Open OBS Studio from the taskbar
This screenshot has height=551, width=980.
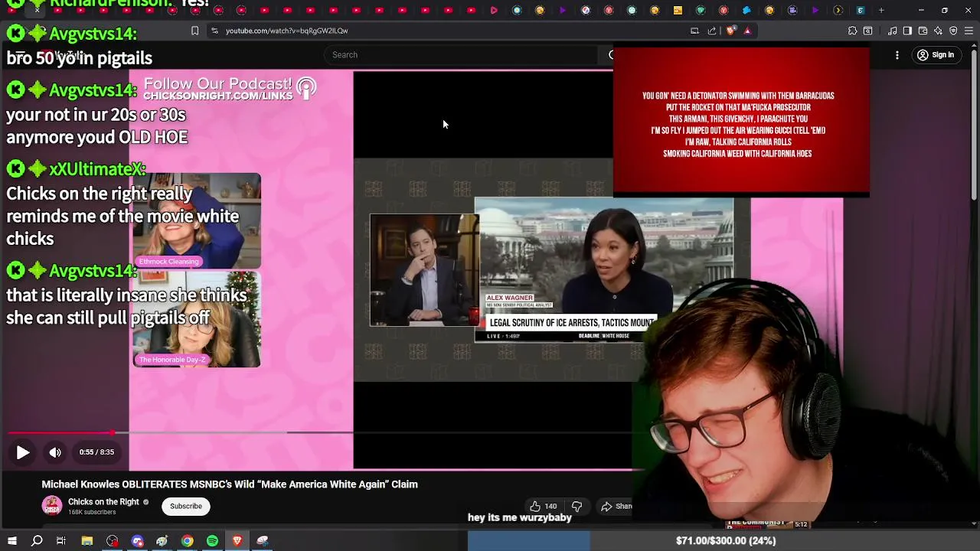113,541
